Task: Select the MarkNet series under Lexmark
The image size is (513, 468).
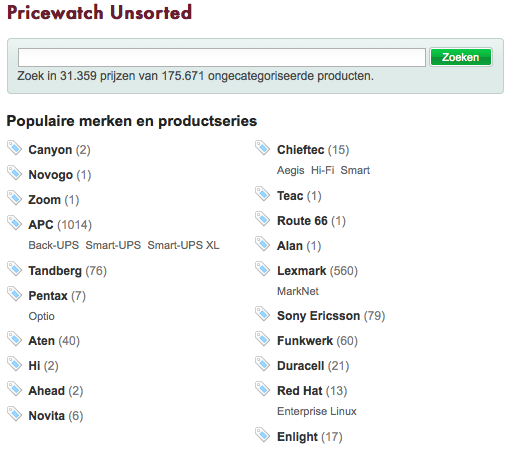Action: coord(298,291)
